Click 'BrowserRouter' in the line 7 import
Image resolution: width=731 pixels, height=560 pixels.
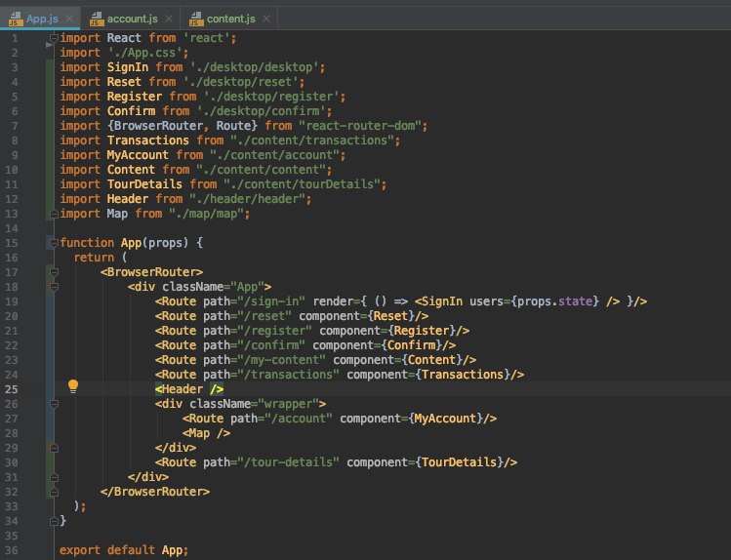coord(158,126)
